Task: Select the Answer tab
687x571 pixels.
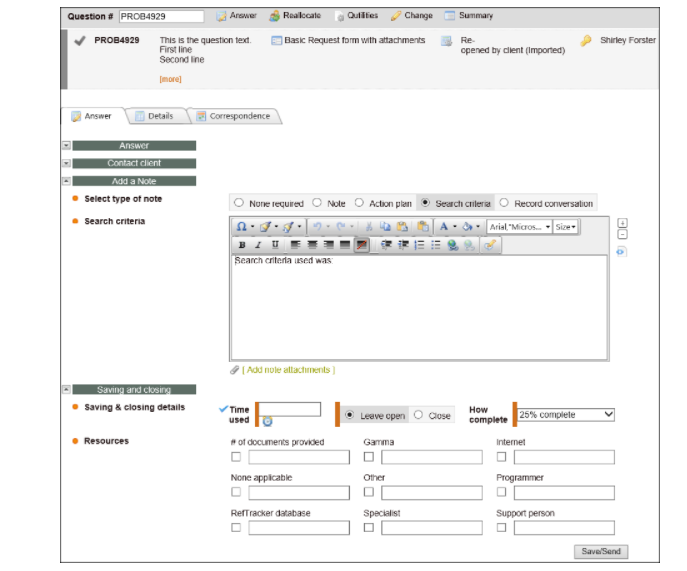Action: coord(92,116)
